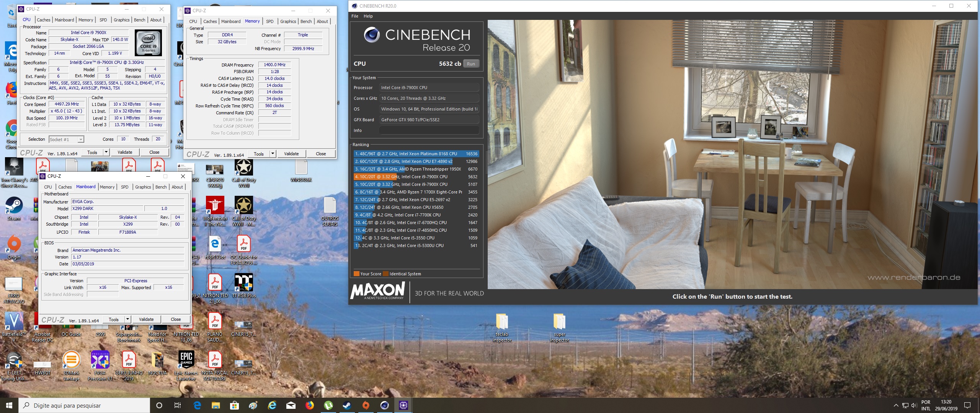980x413 pixels.
Task: Click the Cinema 4D taskbar icon
Action: 384,405
